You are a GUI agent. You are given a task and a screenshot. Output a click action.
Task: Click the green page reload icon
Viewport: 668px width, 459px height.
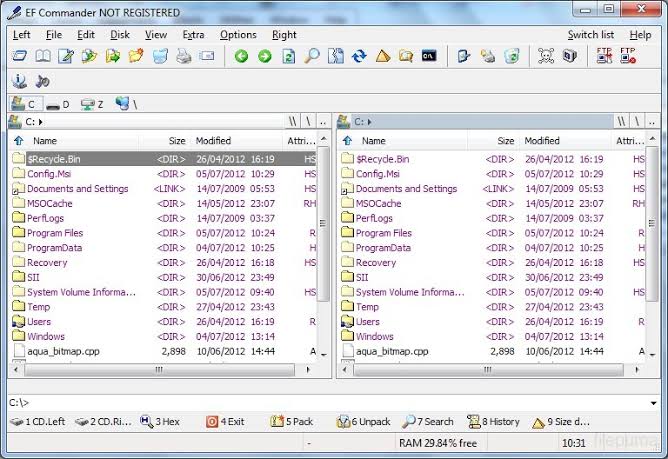point(288,56)
